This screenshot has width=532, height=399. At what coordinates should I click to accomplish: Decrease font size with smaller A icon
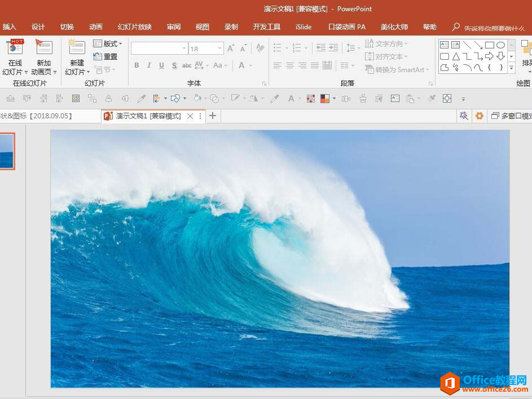tap(243, 48)
